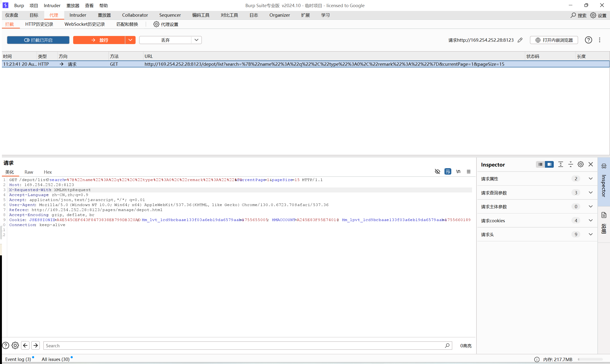Viewport: 610px width, 364px height.
Task: Click the 打开内嵌浏览器 button
Action: [x=554, y=40]
